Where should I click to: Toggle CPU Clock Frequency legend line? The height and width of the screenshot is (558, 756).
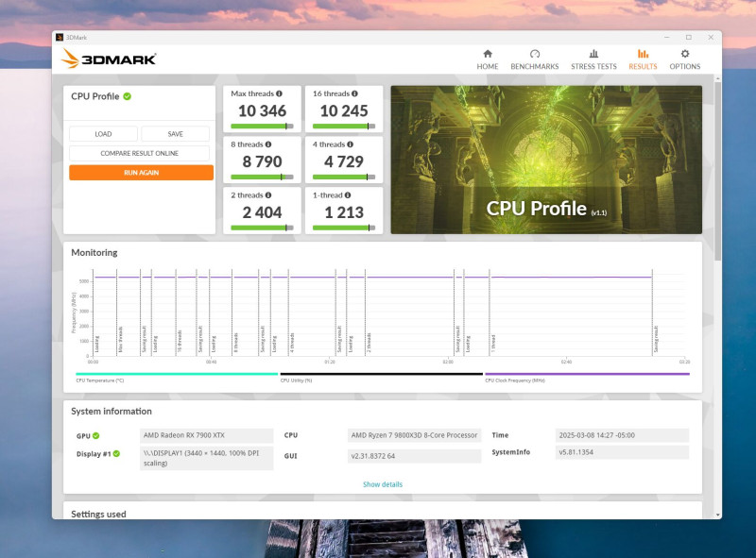coord(587,374)
